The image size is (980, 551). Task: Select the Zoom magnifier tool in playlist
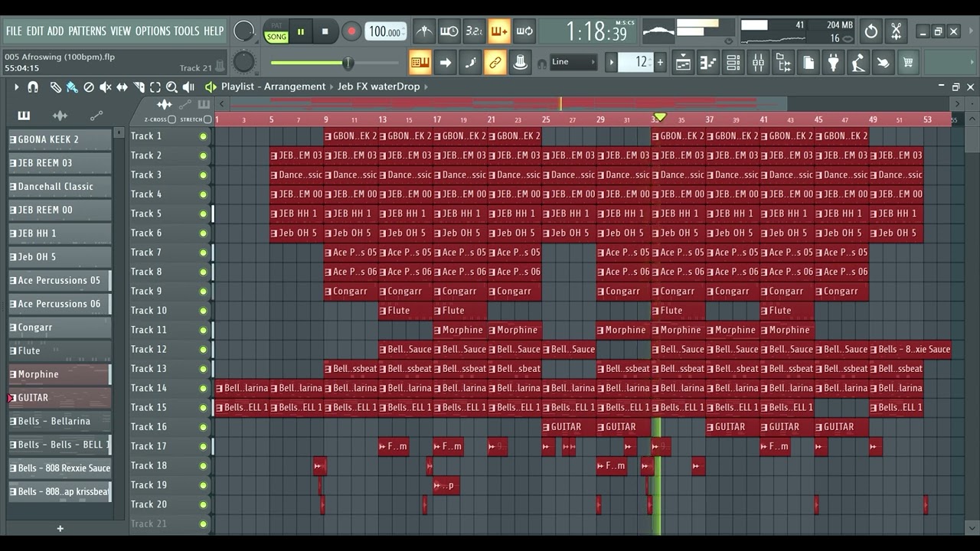172,87
